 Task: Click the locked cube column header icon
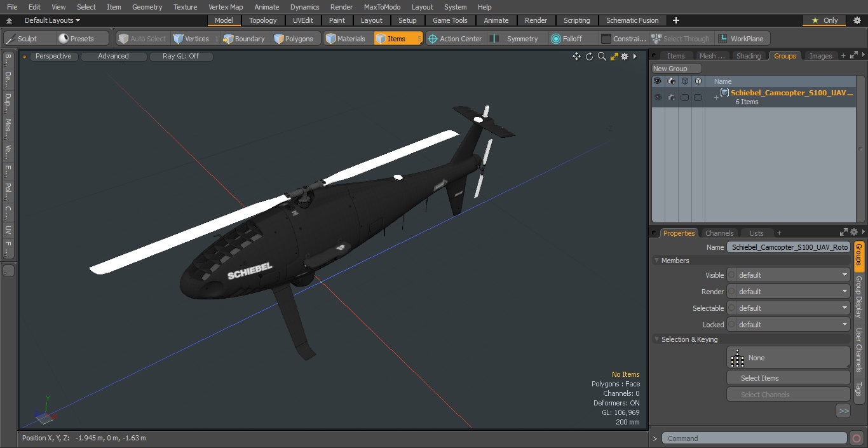(x=698, y=81)
